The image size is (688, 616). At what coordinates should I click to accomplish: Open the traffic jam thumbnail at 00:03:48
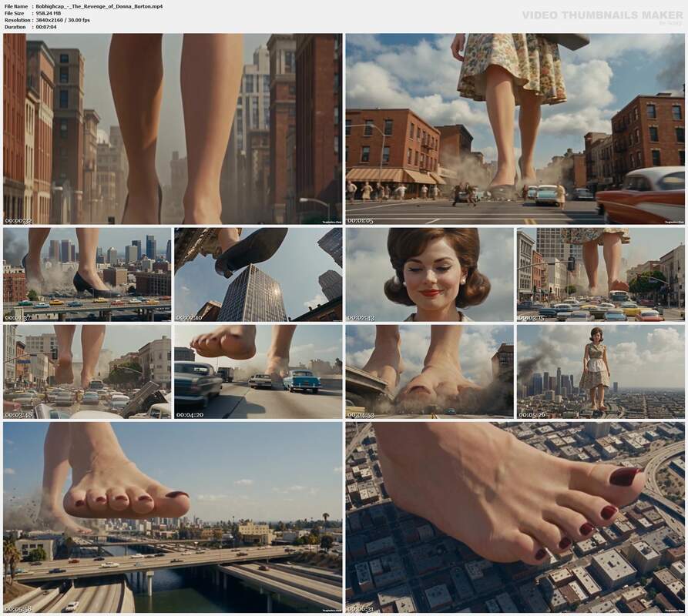coord(87,371)
